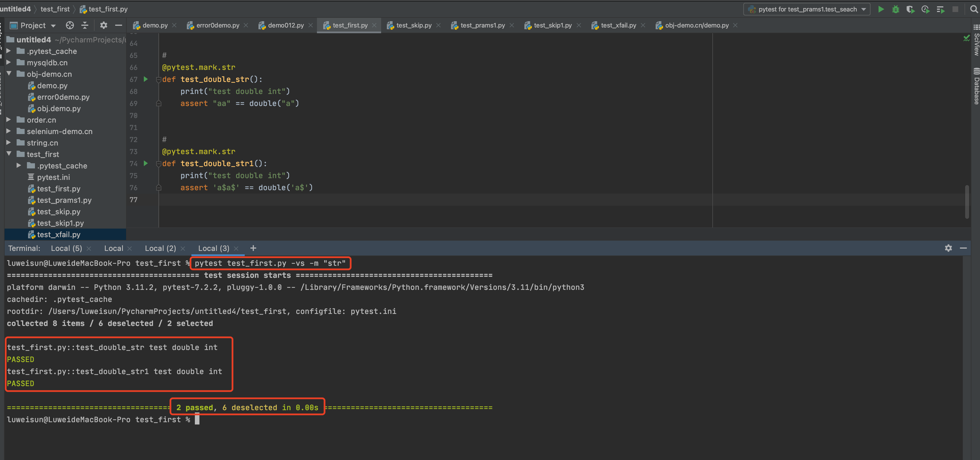The width and height of the screenshot is (980, 460).
Task: Close the Local (5) terminal tab
Action: 89,248
